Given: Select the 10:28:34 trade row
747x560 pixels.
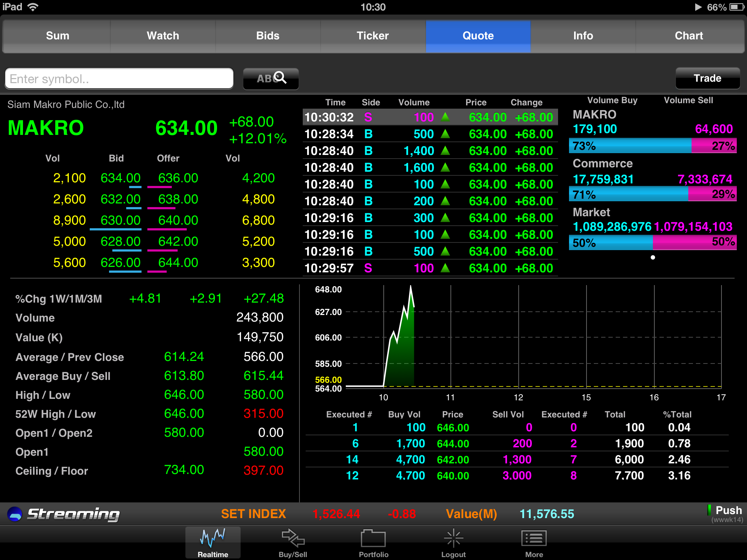Looking at the screenshot, I should pos(430,134).
